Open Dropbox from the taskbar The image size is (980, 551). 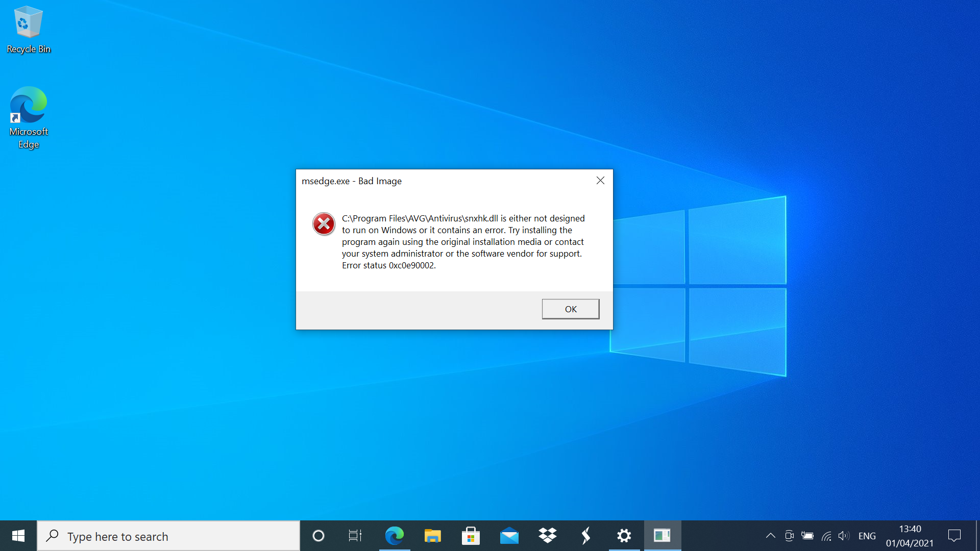tap(547, 536)
